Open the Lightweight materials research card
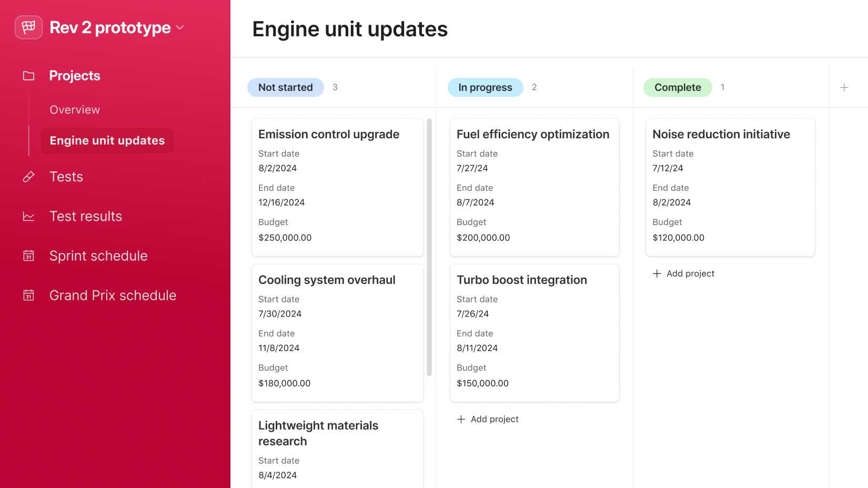This screenshot has height=488, width=868. (x=338, y=449)
